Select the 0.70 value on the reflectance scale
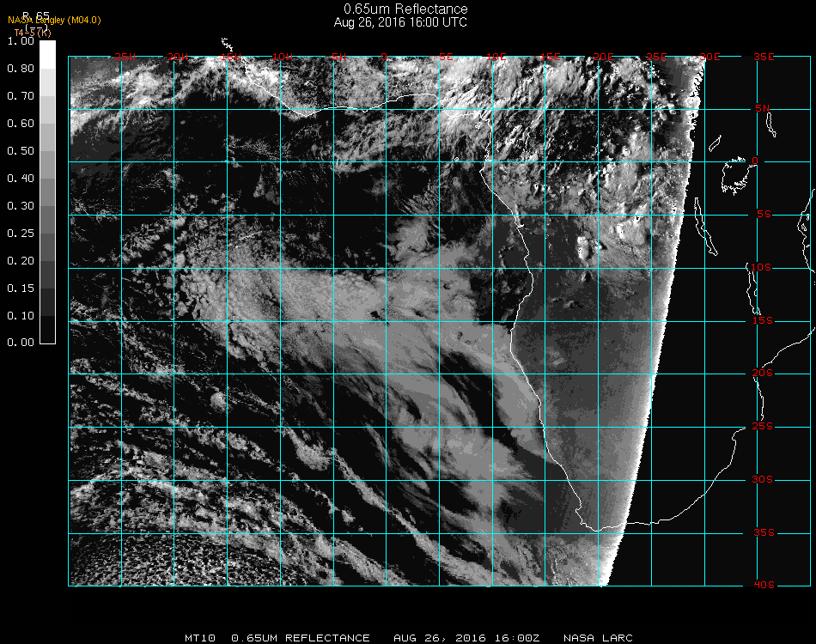This screenshot has width=816, height=644. 21,96
